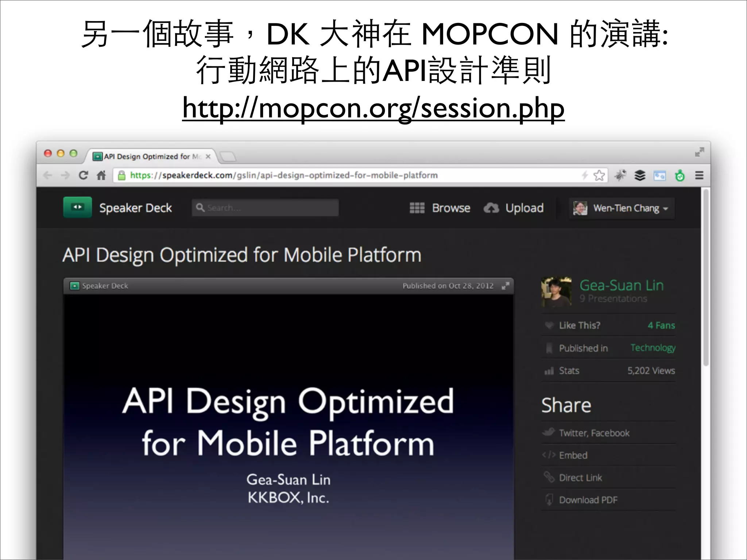
Task: Open the mopcon.org/session.php link
Action: pos(373,108)
